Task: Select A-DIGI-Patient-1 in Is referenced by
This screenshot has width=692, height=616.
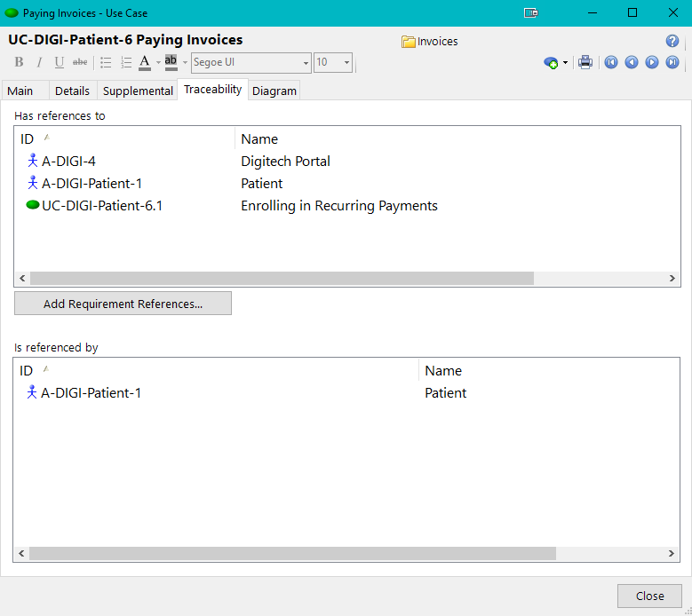Action: click(346, 392)
